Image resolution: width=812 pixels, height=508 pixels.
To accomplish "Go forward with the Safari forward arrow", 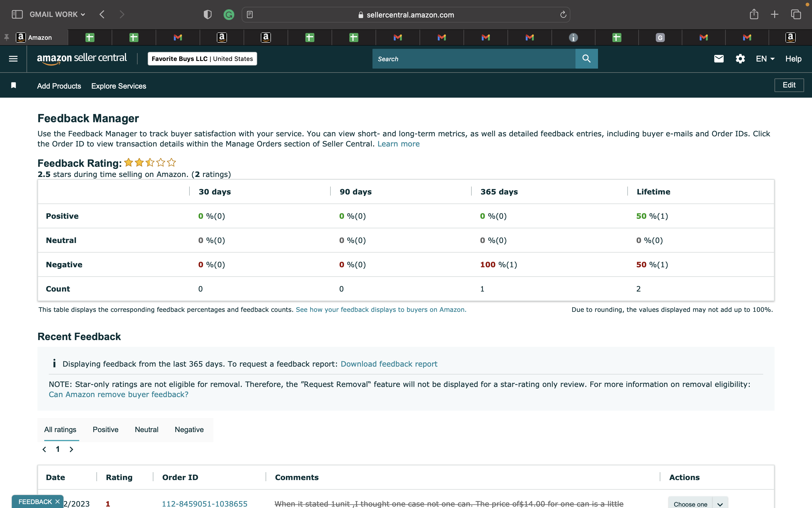I will [x=122, y=14].
